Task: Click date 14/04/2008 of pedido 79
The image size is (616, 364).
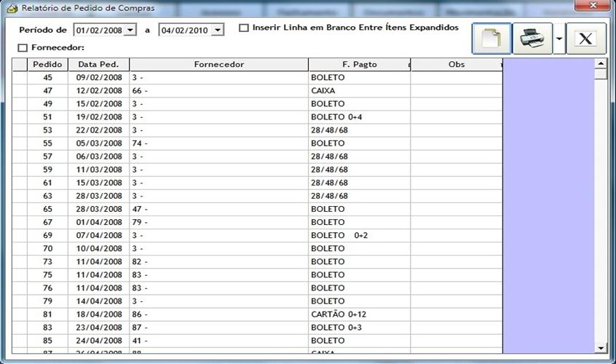Action: click(x=98, y=301)
